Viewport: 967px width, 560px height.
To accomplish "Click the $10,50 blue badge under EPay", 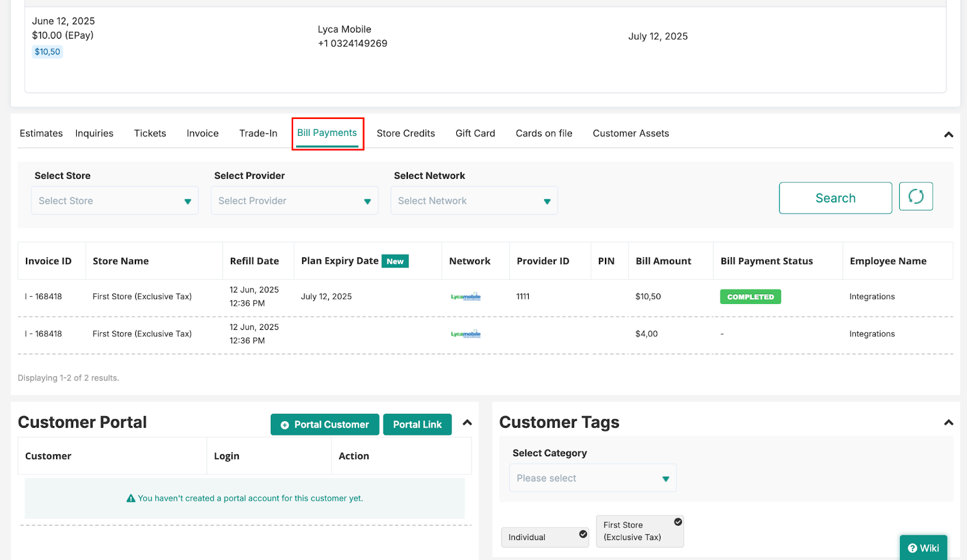I will click(47, 52).
